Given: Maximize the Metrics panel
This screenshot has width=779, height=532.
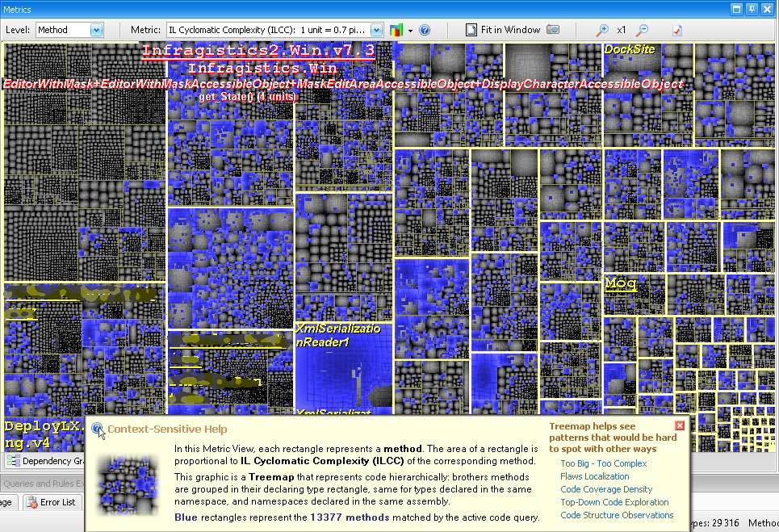Looking at the screenshot, I should (737, 9).
